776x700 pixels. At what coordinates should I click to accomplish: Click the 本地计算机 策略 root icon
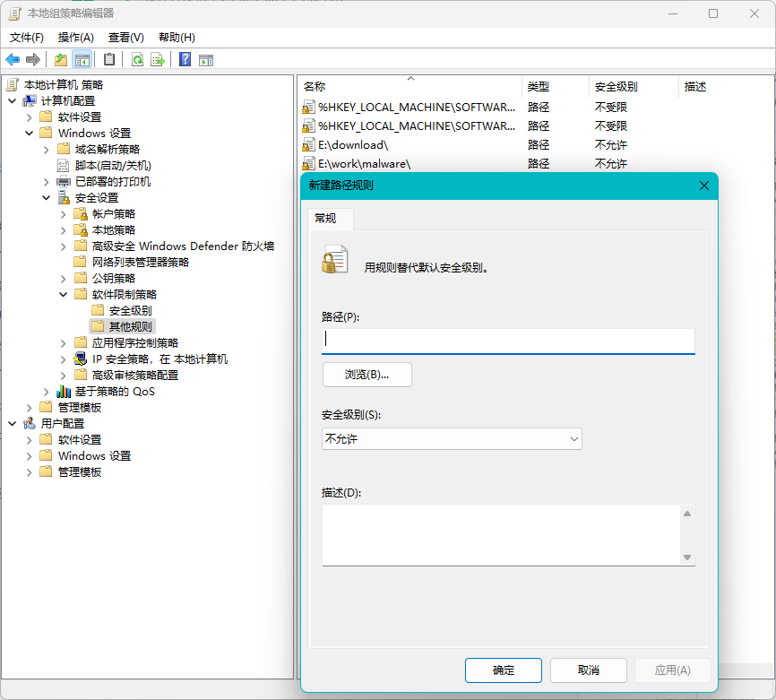[13, 84]
